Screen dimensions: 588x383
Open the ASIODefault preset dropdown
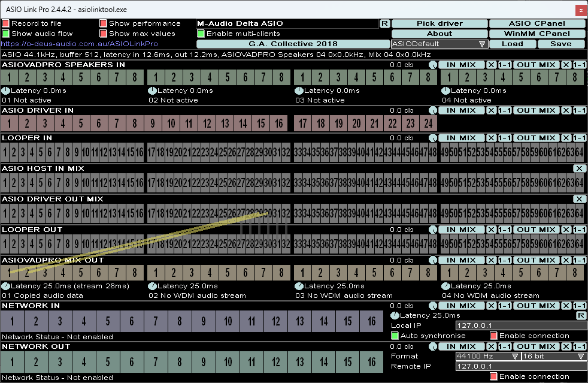(x=440, y=44)
